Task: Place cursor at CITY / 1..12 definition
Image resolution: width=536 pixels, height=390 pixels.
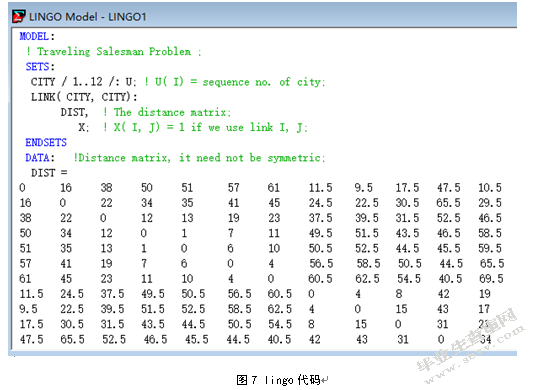Action: [x=83, y=82]
